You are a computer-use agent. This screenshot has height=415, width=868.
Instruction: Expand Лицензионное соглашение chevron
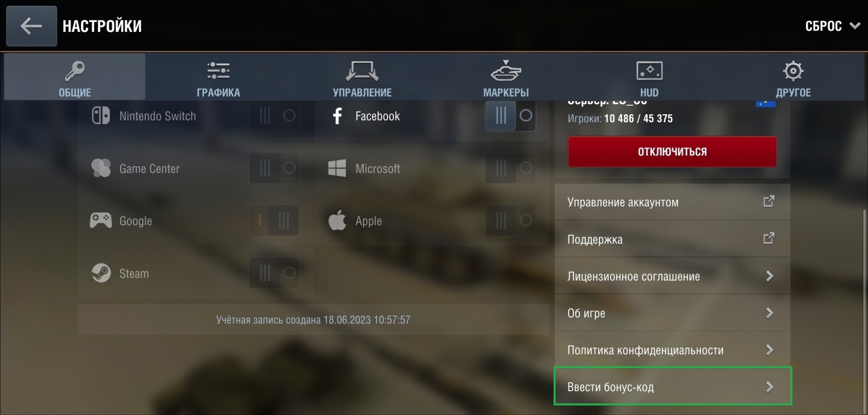click(x=770, y=276)
